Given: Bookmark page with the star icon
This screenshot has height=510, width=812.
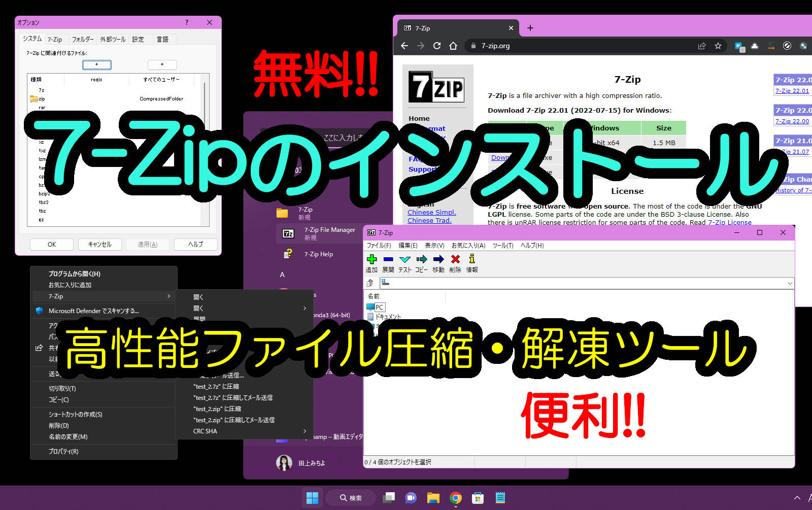Looking at the screenshot, I should pos(718,46).
